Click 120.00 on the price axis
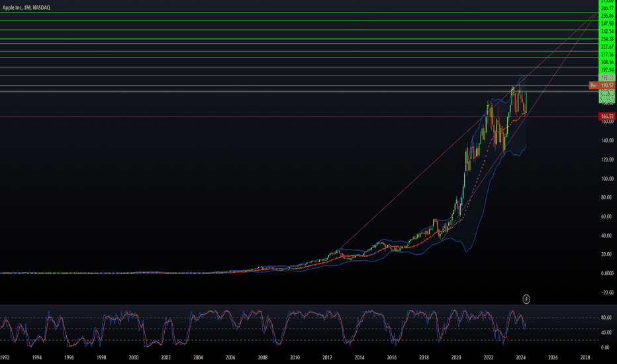This screenshot has height=364, width=617. (607, 159)
